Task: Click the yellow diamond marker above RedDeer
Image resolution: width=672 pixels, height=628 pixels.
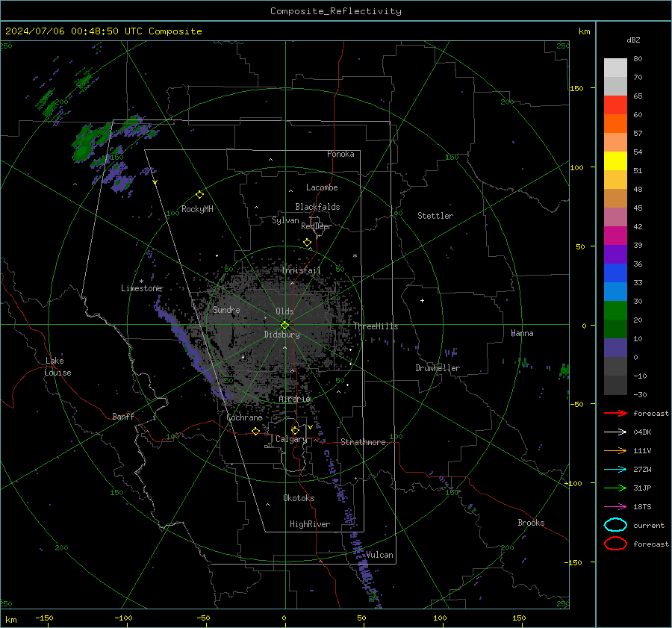Action: click(x=308, y=243)
